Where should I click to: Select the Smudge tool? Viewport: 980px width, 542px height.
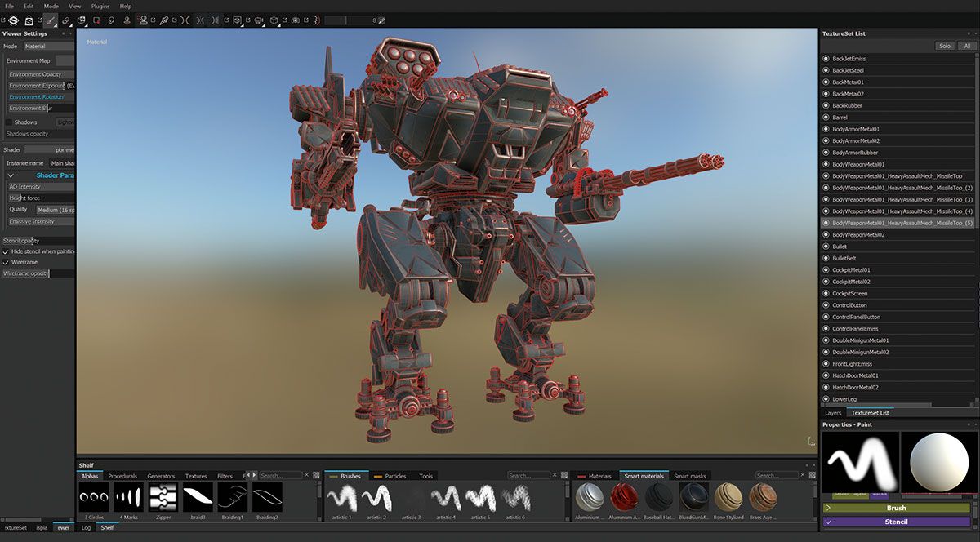point(110,20)
